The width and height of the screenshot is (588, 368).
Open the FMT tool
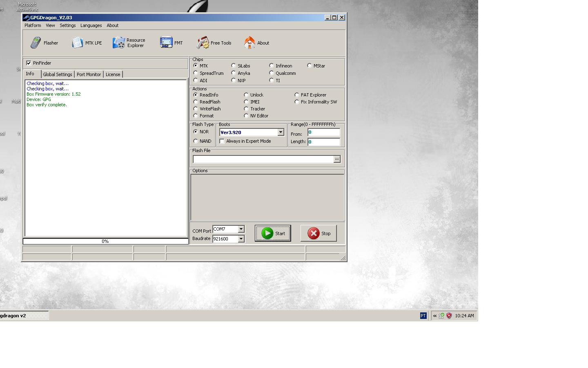click(171, 43)
